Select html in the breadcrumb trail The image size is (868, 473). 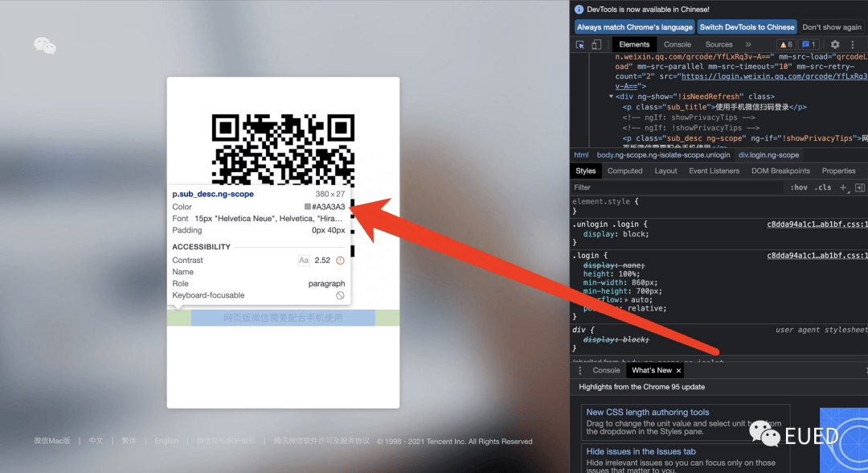coord(581,155)
